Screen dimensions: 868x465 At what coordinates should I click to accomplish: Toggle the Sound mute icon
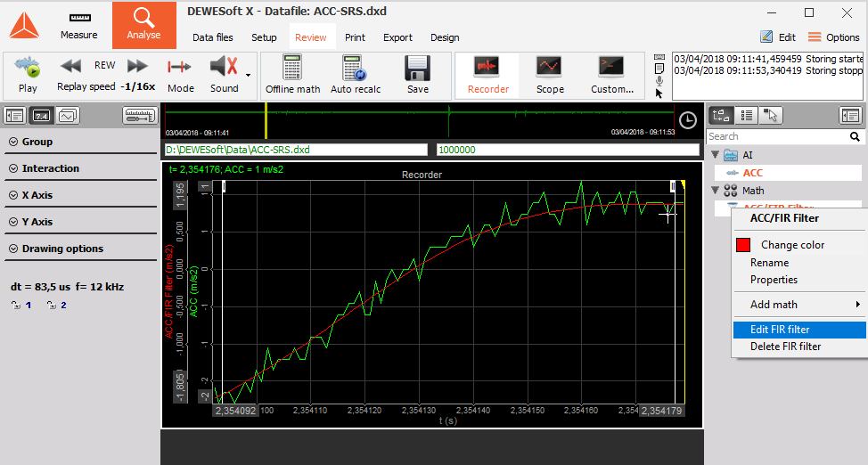point(224,67)
